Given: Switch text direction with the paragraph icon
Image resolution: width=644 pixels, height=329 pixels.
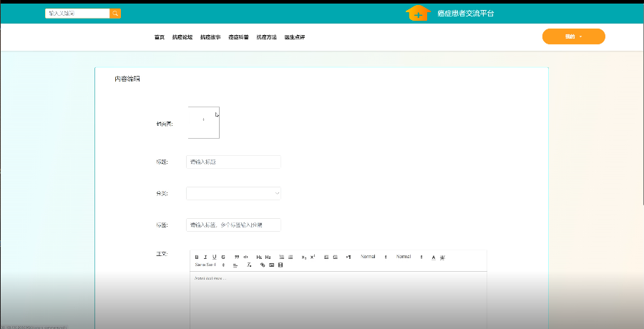Looking at the screenshot, I should point(348,257).
